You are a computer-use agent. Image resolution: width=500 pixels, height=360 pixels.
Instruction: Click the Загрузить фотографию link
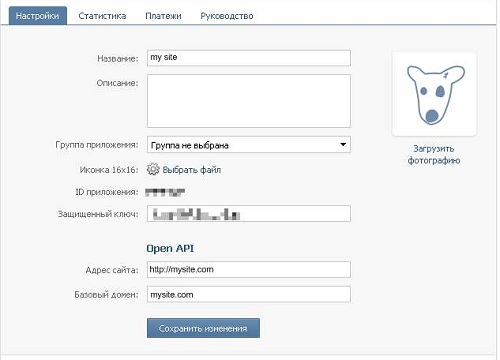pyautogui.click(x=434, y=154)
